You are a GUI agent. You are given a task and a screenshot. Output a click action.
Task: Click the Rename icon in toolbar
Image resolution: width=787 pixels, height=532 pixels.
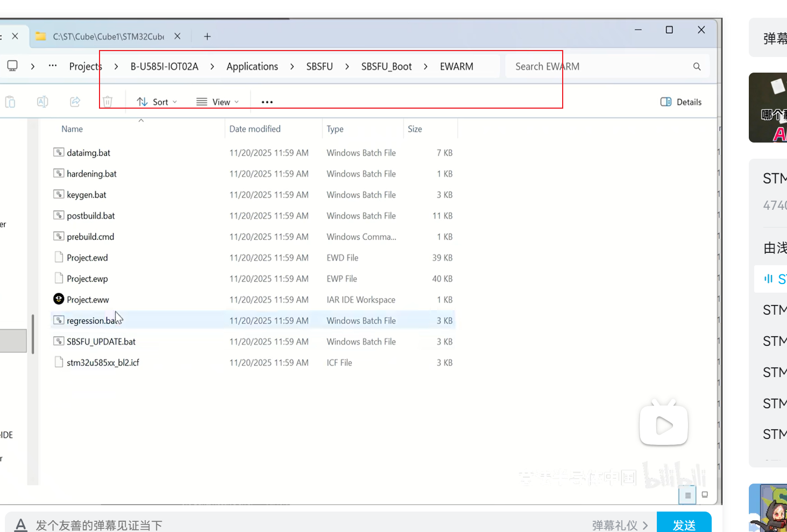coord(42,102)
